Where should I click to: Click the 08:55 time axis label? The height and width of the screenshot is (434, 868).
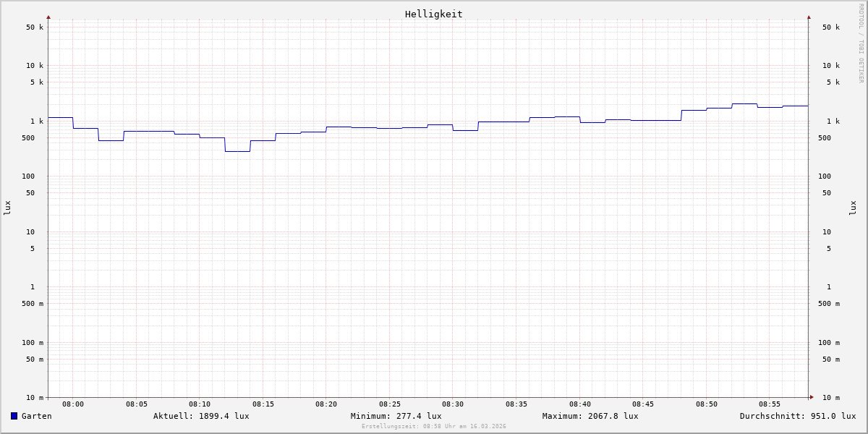pyautogui.click(x=770, y=404)
